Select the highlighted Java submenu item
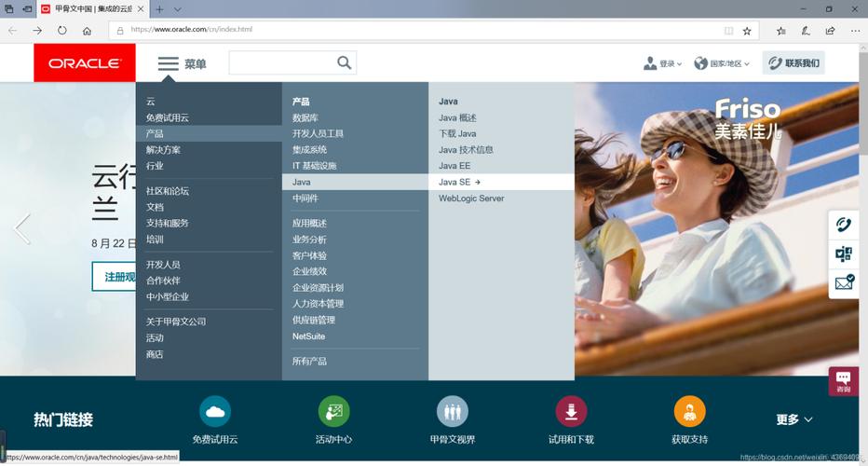 (x=356, y=182)
